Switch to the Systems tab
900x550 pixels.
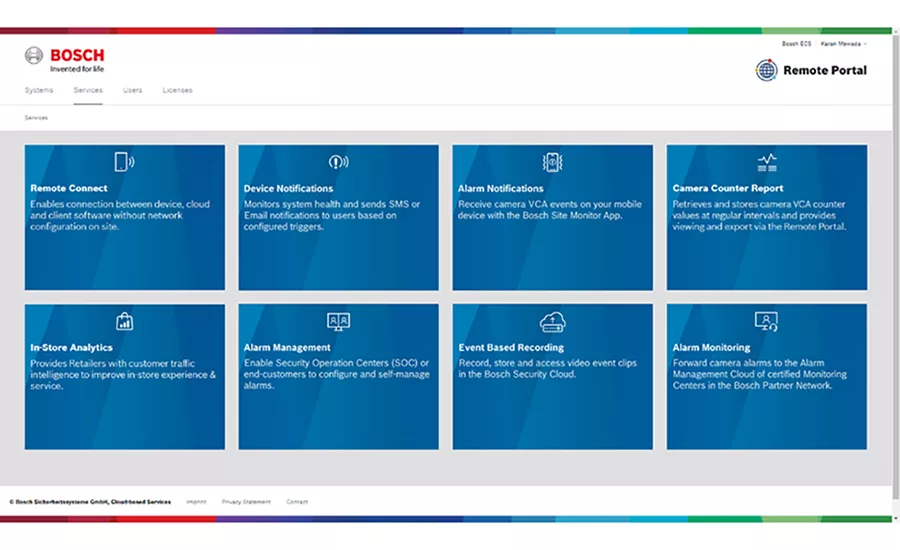[39, 90]
